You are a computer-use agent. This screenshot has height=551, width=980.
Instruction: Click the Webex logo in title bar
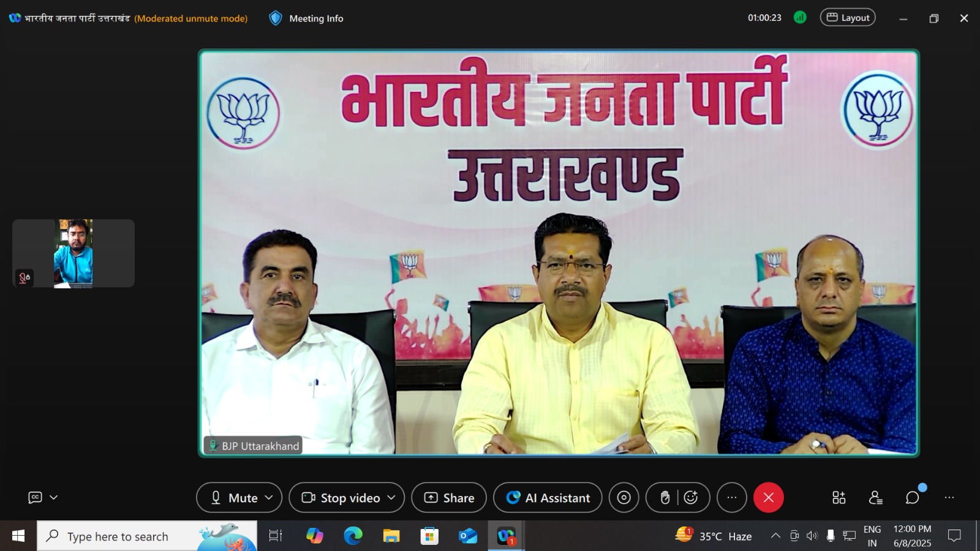tap(15, 18)
